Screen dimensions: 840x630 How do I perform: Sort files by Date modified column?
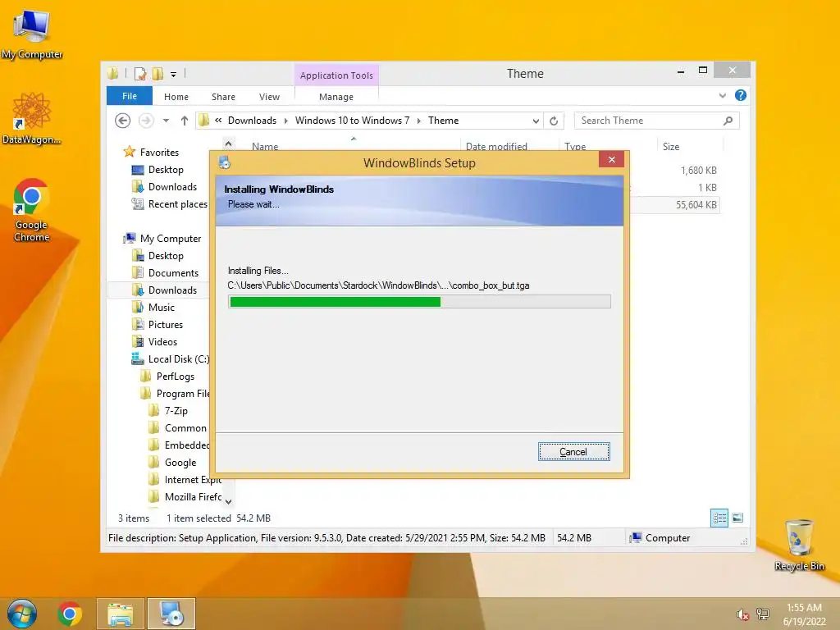(496, 146)
